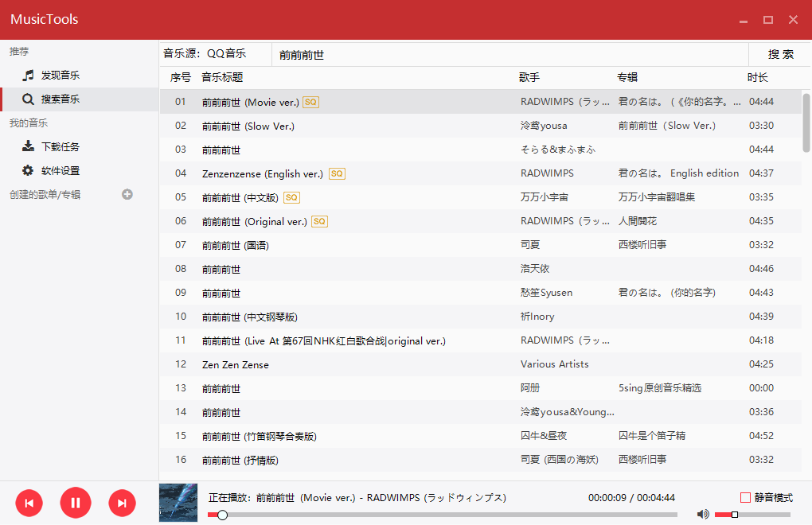Image resolution: width=812 pixels, height=525 pixels.
Task: Click artist 阿册 in row 13
Action: [530, 388]
